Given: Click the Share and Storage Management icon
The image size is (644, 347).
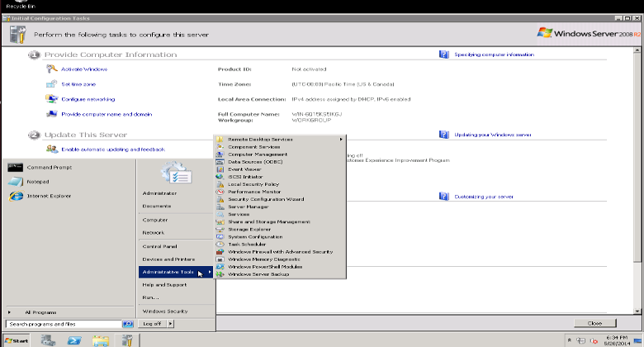Looking at the screenshot, I should pos(220,221).
